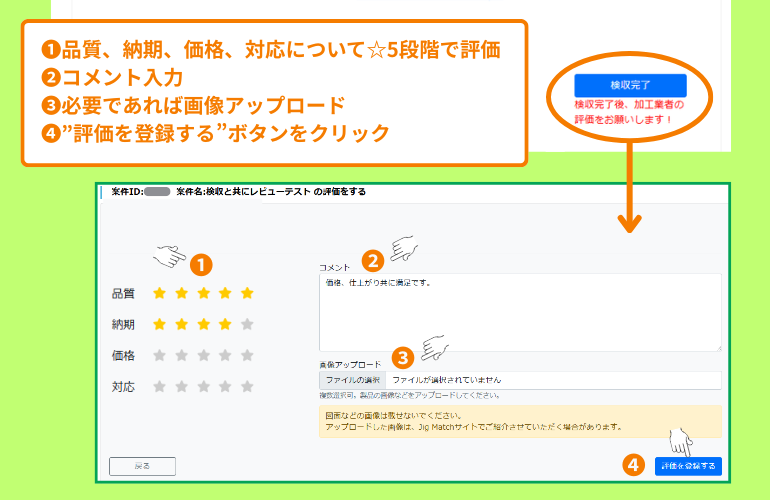
Task: Set 品質 rating to one star
Action: tap(159, 293)
